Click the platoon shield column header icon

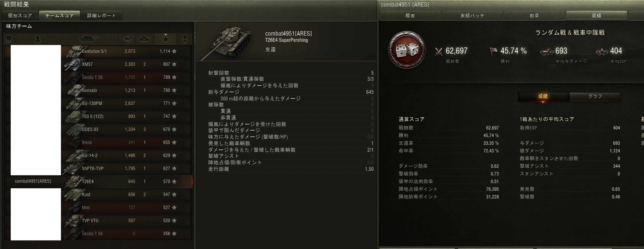click(x=9, y=39)
